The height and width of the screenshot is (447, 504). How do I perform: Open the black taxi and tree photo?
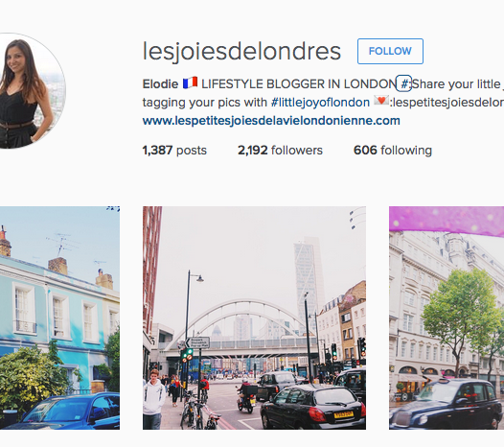coord(447,318)
